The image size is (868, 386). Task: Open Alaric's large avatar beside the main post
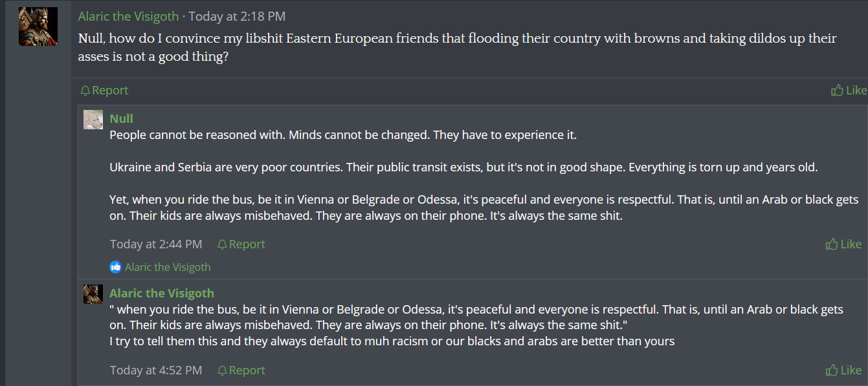click(x=38, y=27)
